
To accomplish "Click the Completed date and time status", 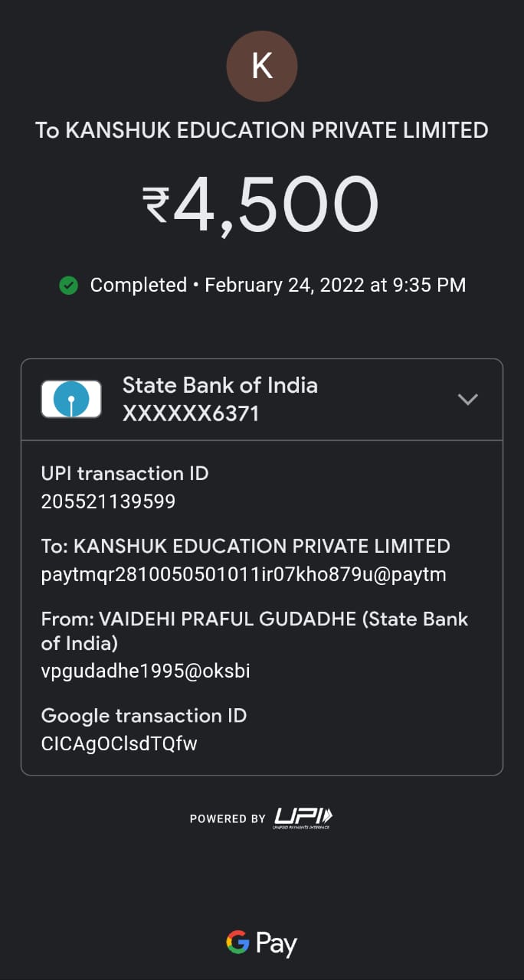I will coord(277,286).
